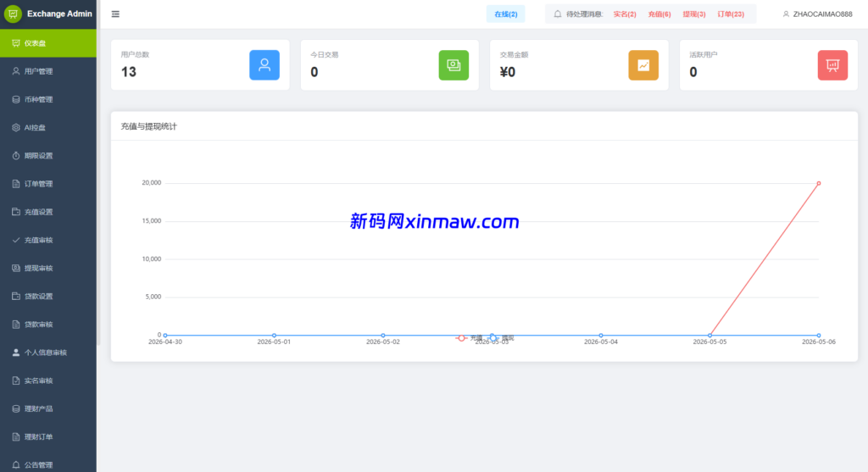Click the bell icon beside 待处理消息
This screenshot has width=868, height=472.
click(x=558, y=14)
